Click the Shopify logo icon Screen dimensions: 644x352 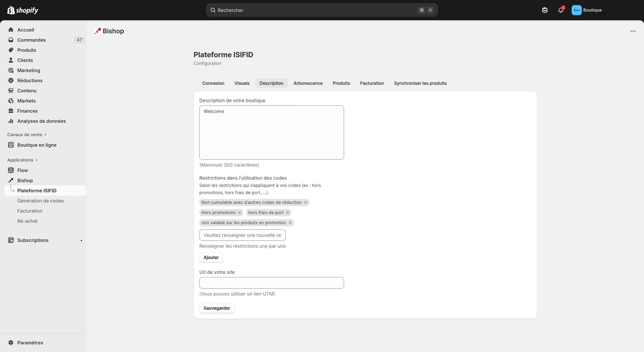[11, 10]
